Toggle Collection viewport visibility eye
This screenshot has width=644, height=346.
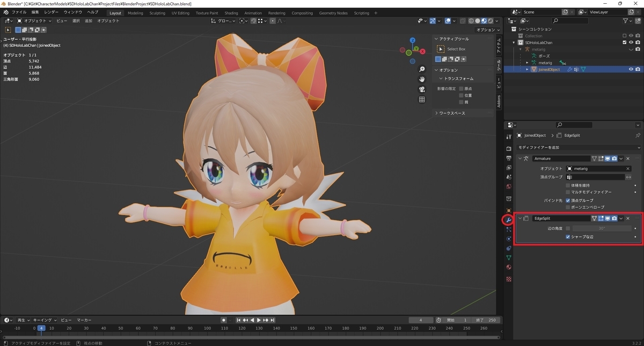(x=631, y=36)
